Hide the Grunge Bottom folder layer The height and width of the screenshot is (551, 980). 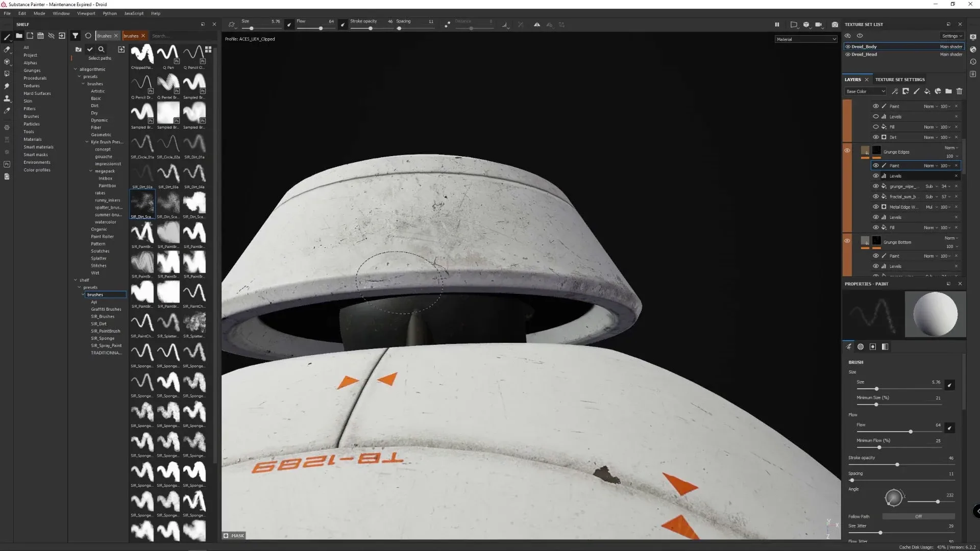847,241
